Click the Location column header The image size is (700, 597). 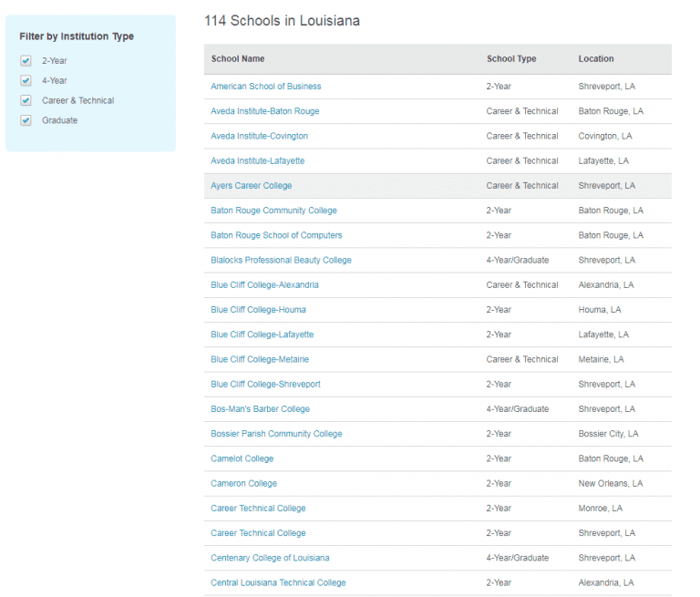coord(596,59)
